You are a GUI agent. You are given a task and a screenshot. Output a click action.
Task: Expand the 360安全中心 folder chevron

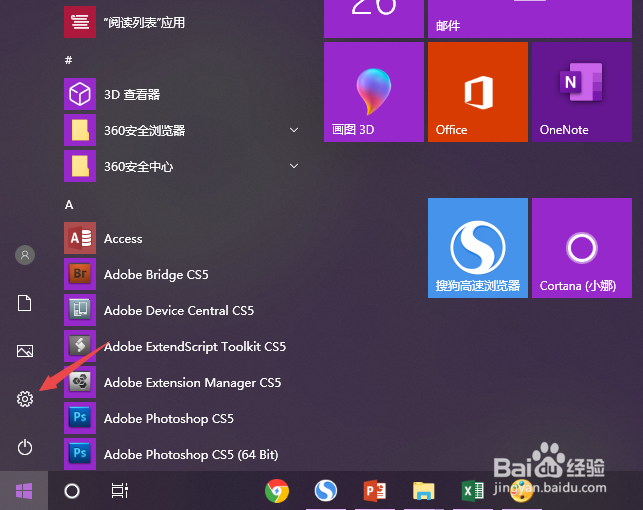click(294, 166)
